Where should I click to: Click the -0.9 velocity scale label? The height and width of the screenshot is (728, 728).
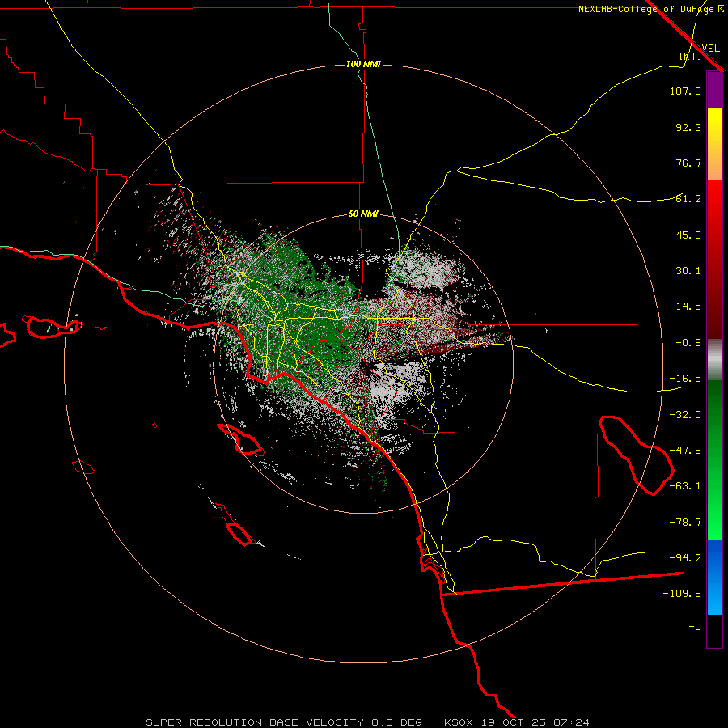688,343
